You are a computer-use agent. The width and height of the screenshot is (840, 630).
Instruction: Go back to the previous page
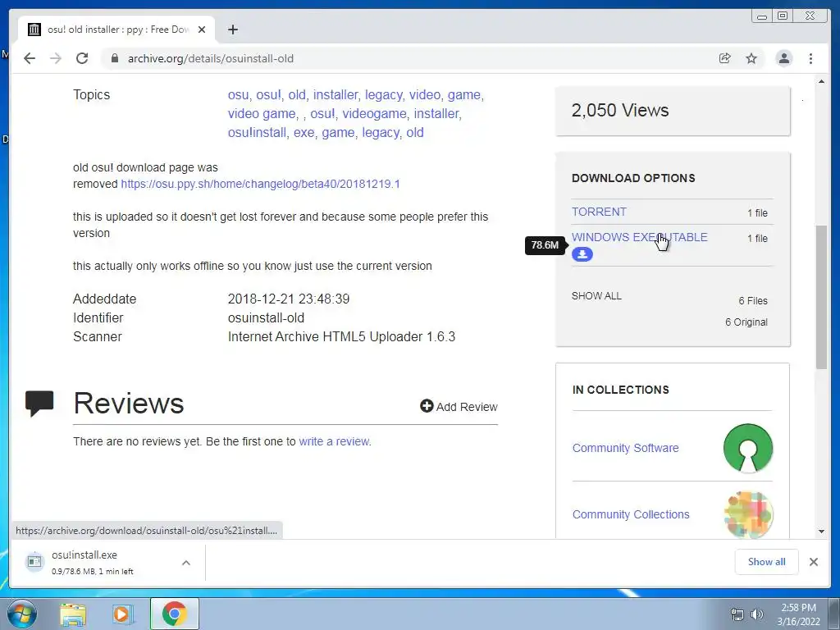point(30,58)
